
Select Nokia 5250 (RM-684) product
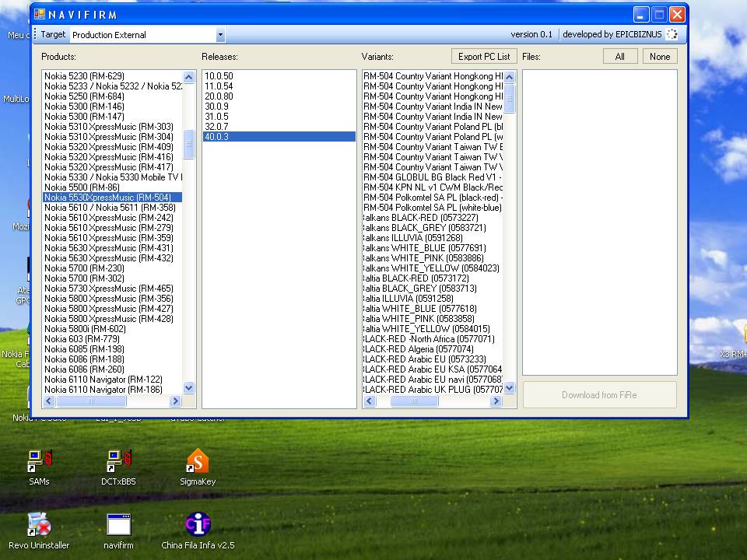point(112,96)
